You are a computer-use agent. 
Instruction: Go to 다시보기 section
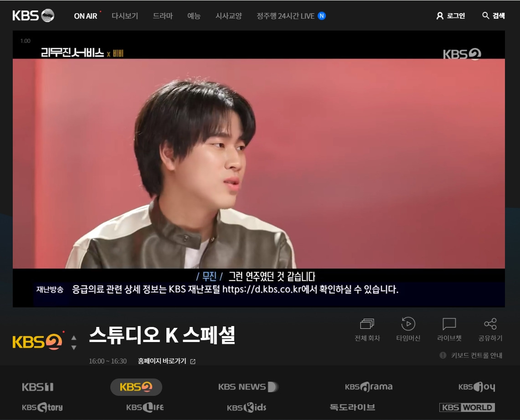pyautogui.click(x=124, y=16)
